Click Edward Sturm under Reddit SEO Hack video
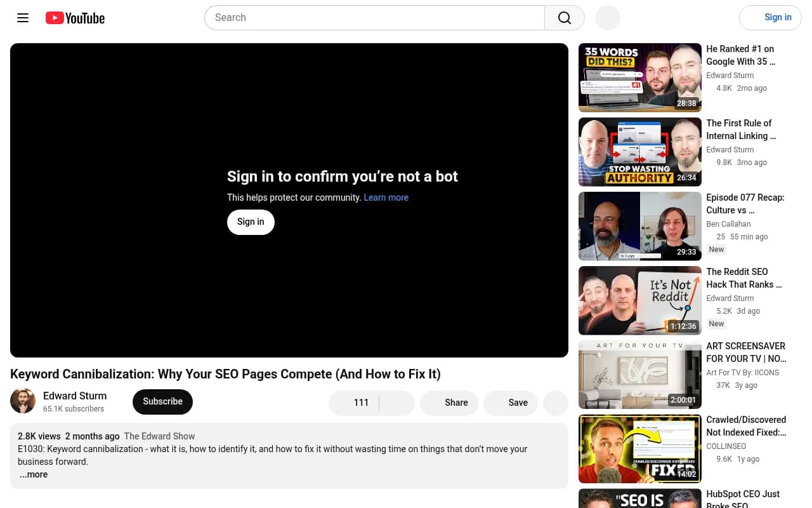The width and height of the screenshot is (812, 508). 730,298
